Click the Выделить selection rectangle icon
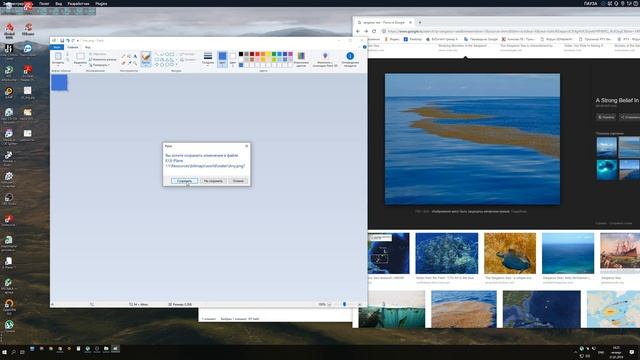 coord(80,56)
